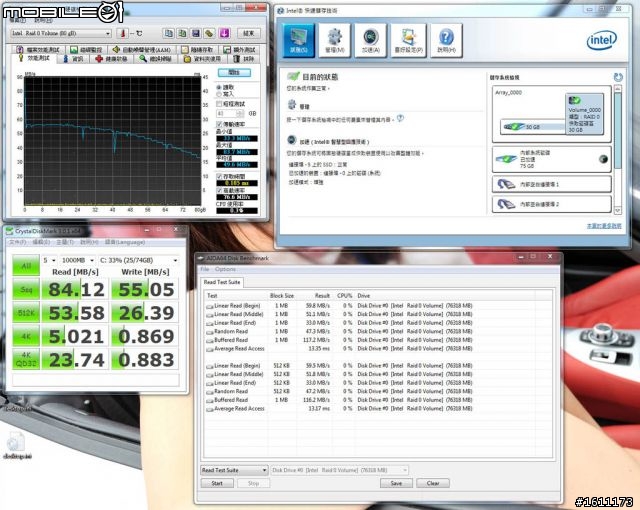640x510 pixels.
Task: Open the Help question-mark page in Intel Rapid Storage
Action: point(446,40)
